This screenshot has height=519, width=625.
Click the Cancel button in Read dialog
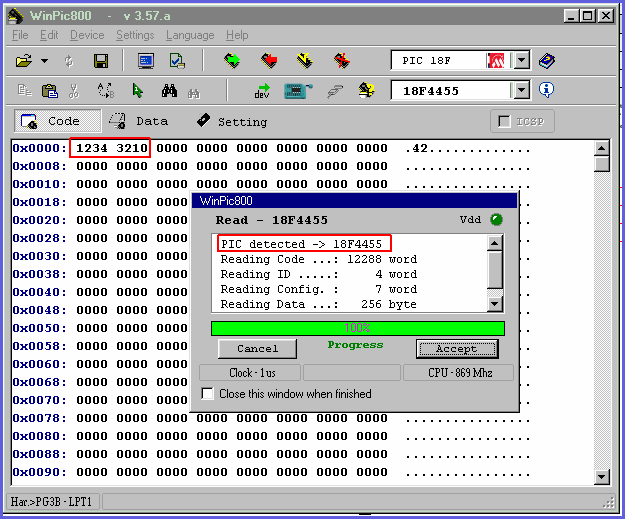coord(257,349)
